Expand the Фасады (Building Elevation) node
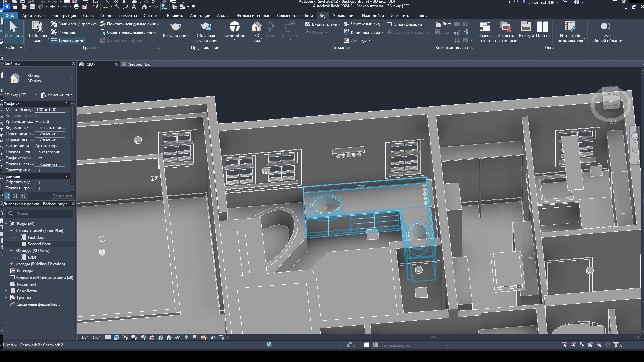 [11, 264]
